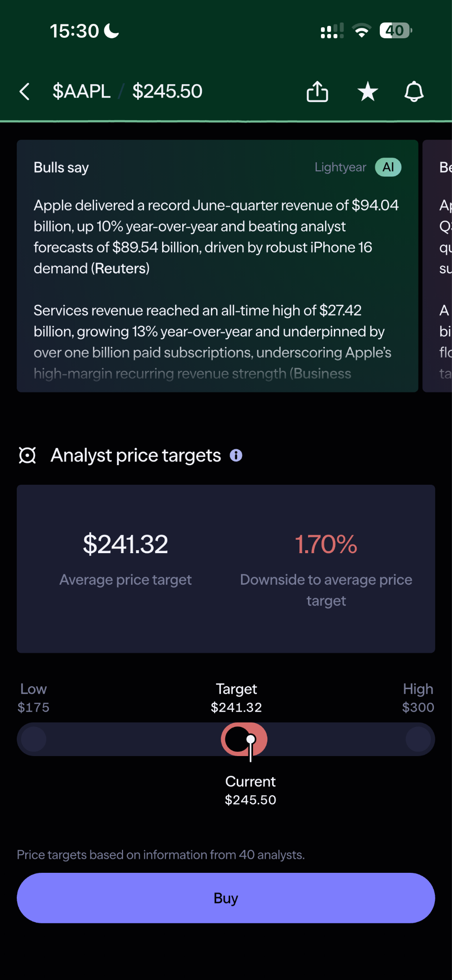Tap the Low end of the price target slider
Viewport: 452px width, 980px height.
pos(33,739)
